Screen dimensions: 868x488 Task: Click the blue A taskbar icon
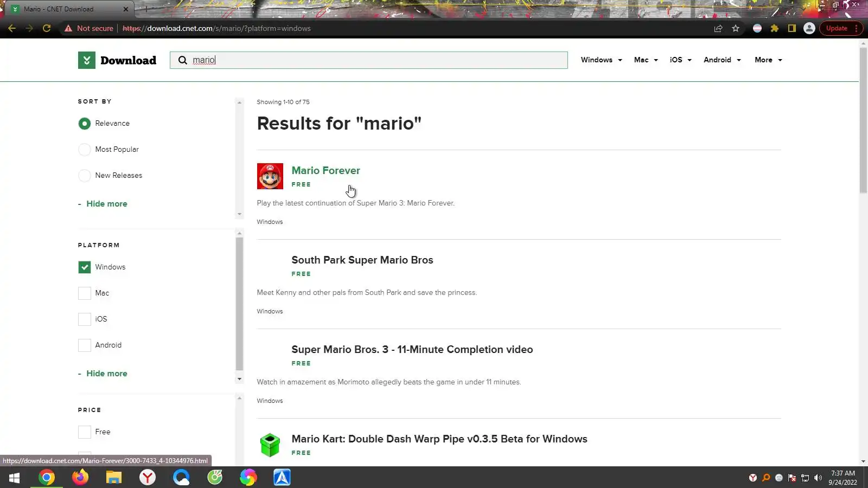(x=282, y=478)
